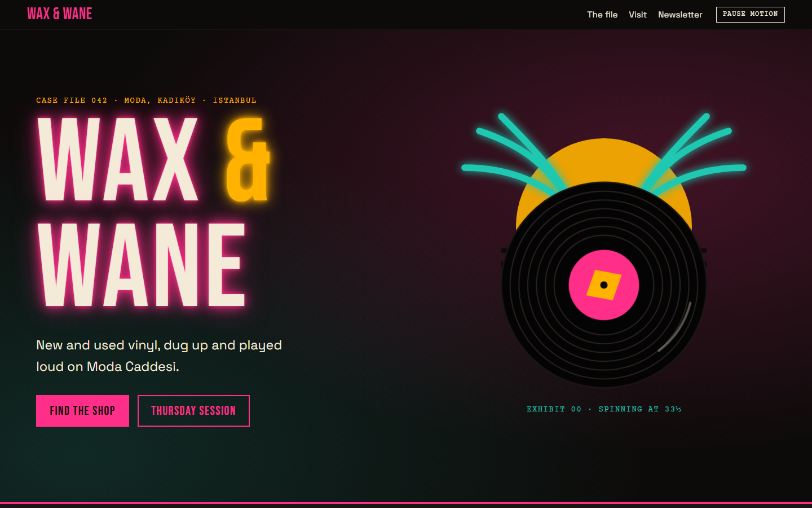The height and width of the screenshot is (508, 812).
Task: Click the WAX & WANE logo in header
Action: pyautogui.click(x=59, y=14)
